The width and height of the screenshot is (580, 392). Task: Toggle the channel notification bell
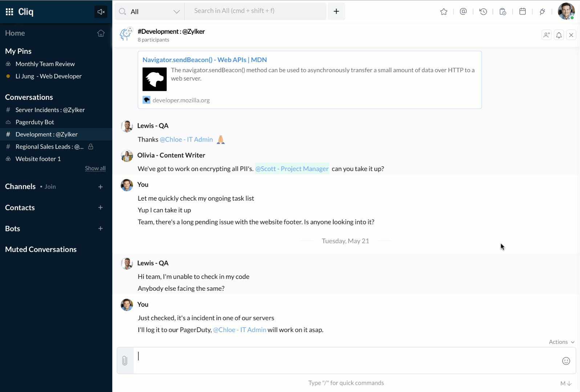(x=559, y=35)
